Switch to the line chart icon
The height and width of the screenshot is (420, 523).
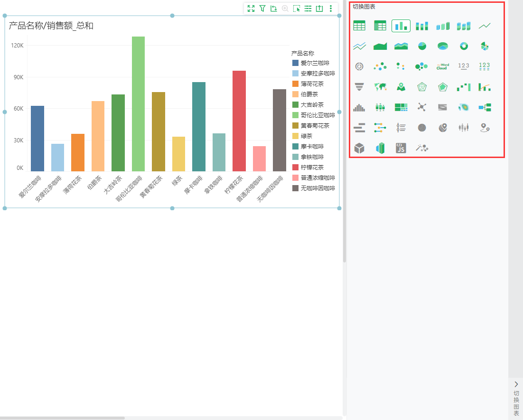[x=485, y=26]
